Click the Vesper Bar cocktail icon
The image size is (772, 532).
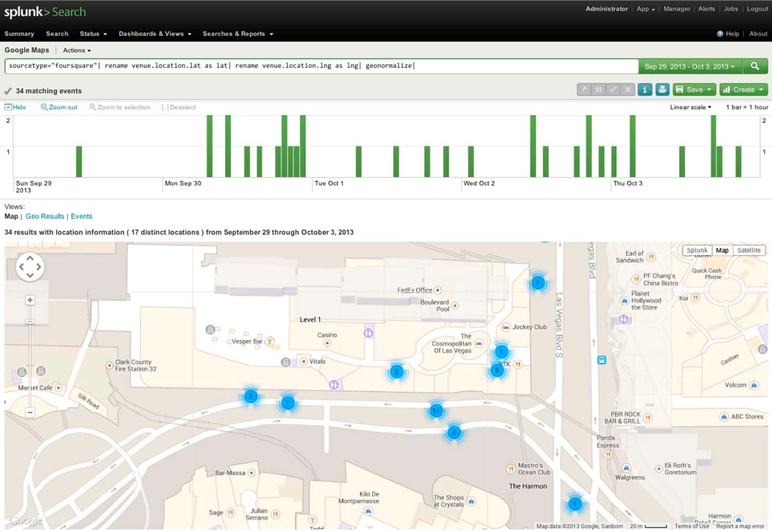(269, 341)
